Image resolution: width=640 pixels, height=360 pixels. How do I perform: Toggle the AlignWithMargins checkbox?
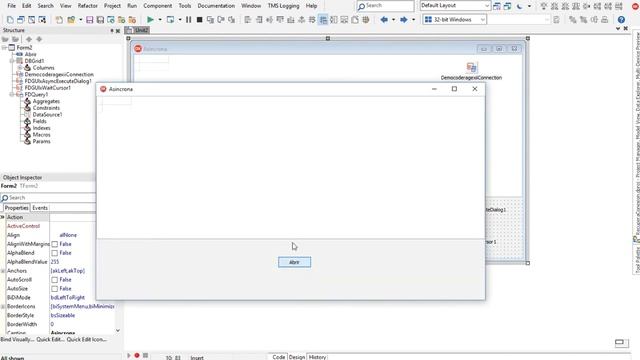tap(55, 244)
